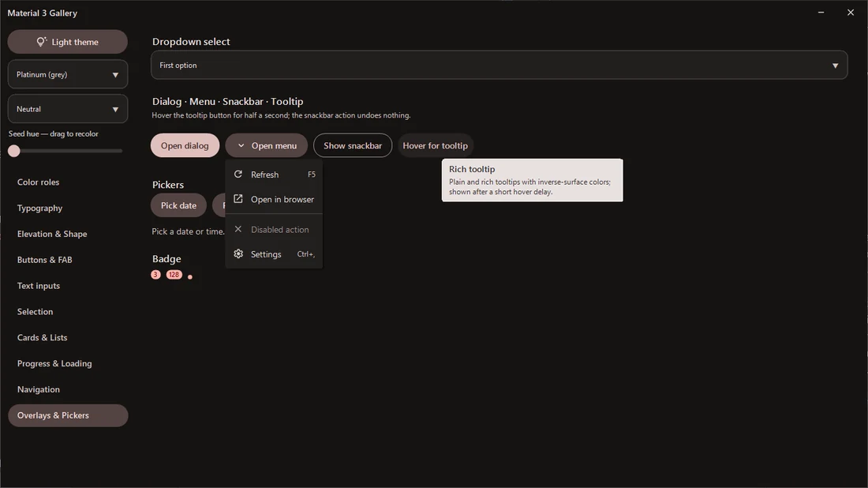Open Progress & Loading section
This screenshot has width=868, height=488.
point(68,363)
